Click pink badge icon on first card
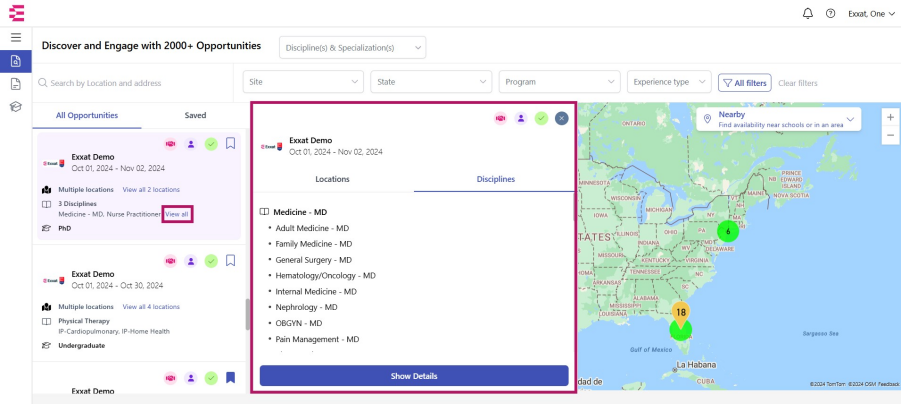902x404 pixels. point(170,144)
